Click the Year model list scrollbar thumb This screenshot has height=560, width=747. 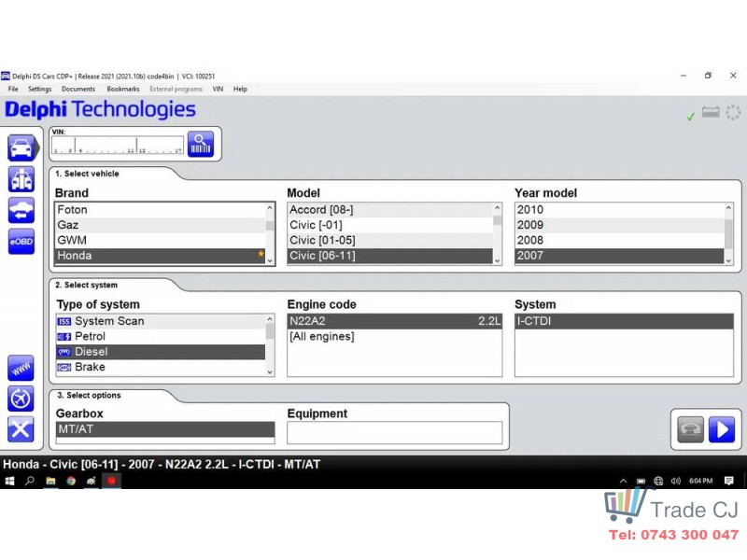coord(728,233)
